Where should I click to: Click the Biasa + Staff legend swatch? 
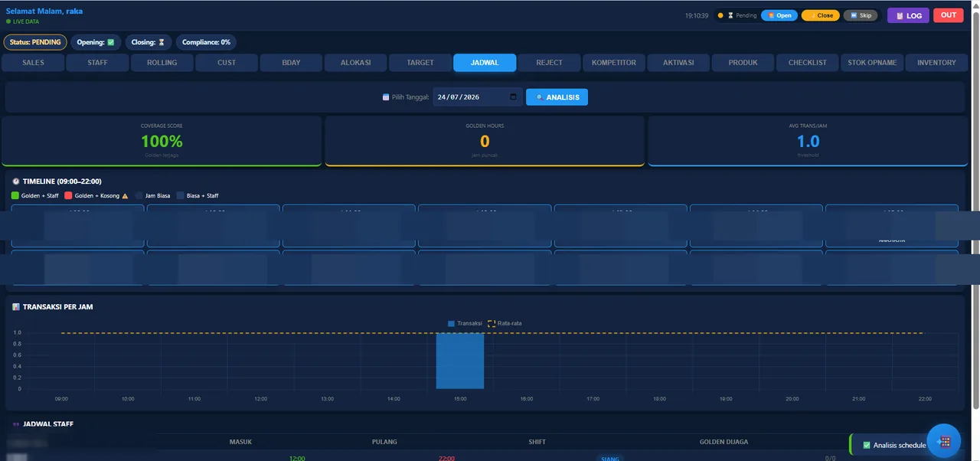click(x=180, y=196)
